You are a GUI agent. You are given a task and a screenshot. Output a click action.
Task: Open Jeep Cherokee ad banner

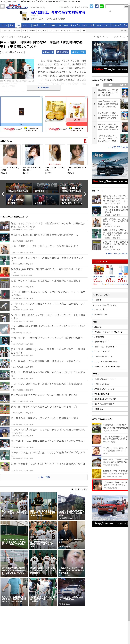tap(110, 168)
